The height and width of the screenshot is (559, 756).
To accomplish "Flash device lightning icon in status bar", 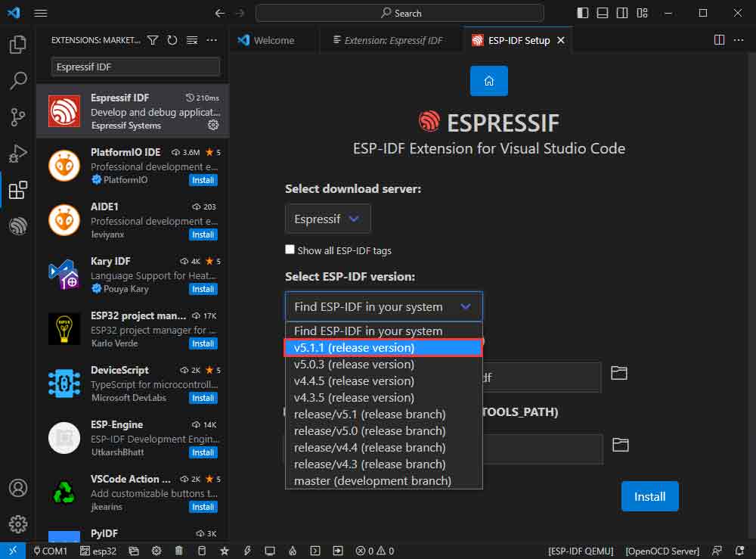I will pos(247,551).
